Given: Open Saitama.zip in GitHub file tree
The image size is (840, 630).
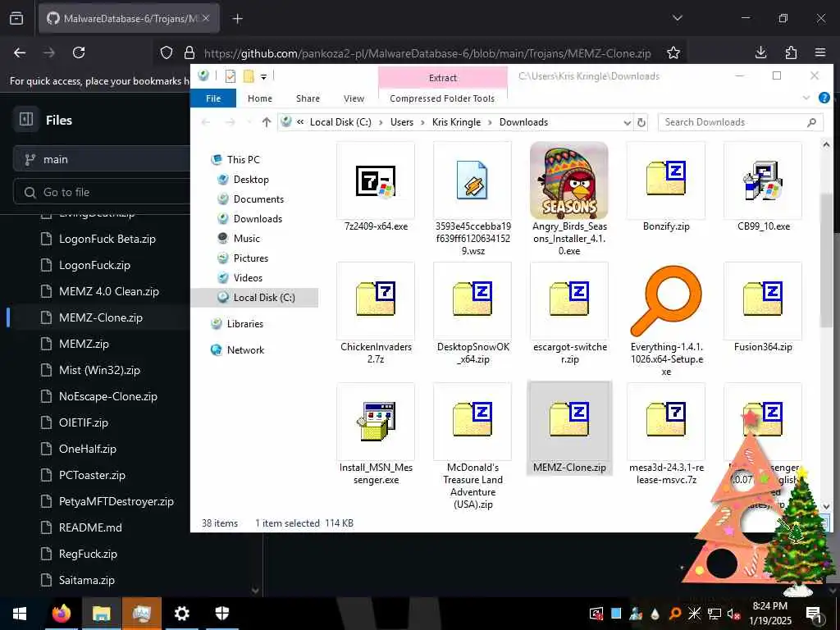Looking at the screenshot, I should [87, 580].
